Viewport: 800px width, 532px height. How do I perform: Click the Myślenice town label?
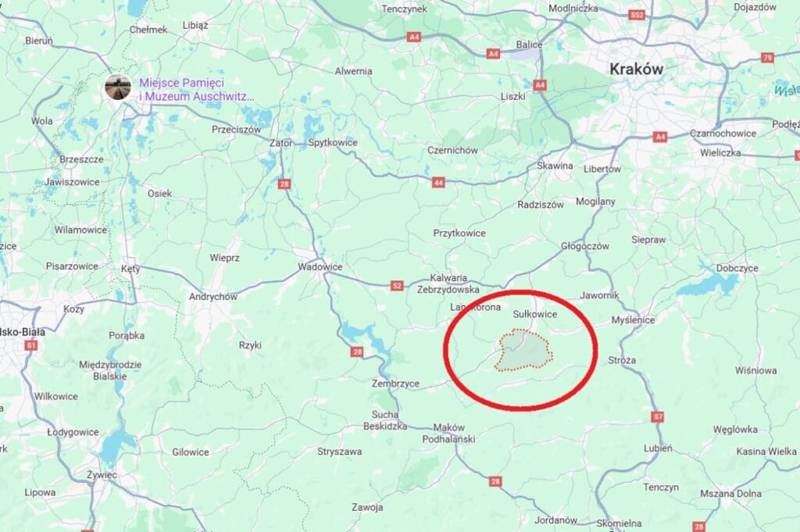point(633,320)
